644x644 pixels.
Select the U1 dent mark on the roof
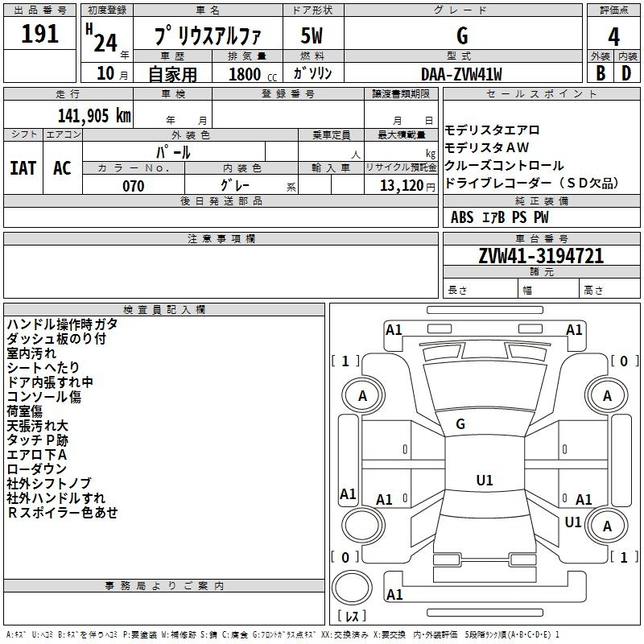484,481
